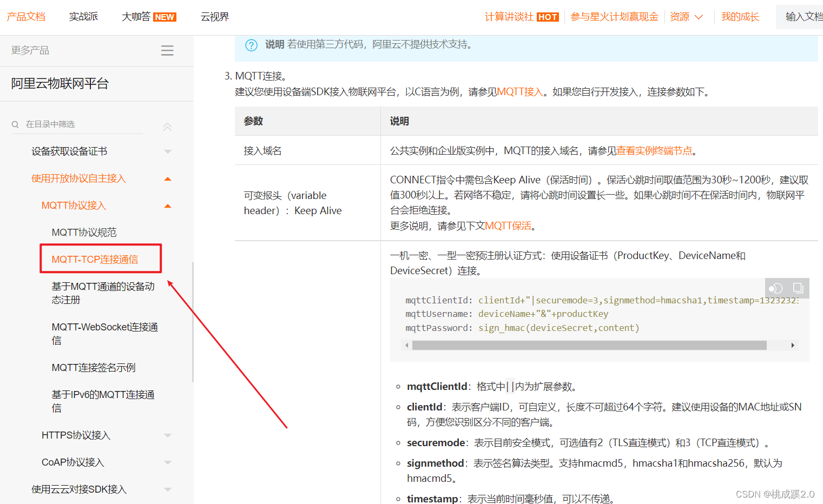823x504 pixels.
Task: Open MQTT-WebSocket连接通信 page
Action: pyautogui.click(x=104, y=334)
